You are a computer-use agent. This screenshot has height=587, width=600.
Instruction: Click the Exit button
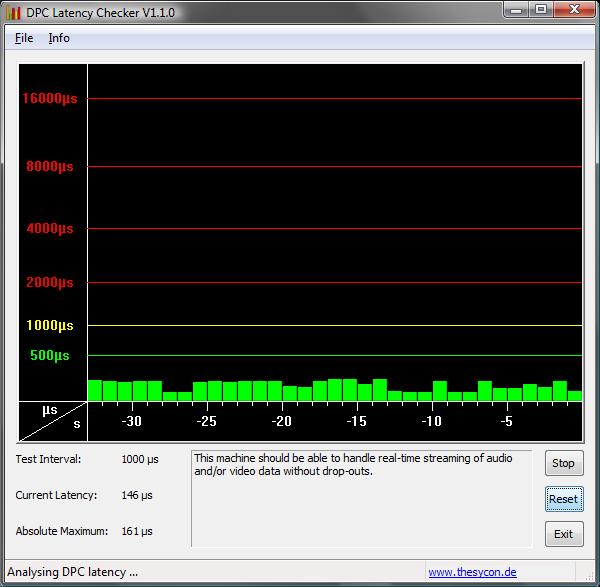click(x=564, y=534)
